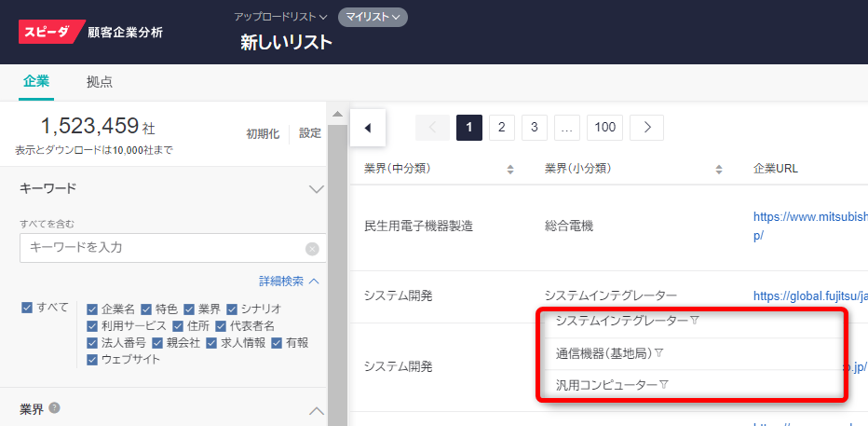The height and width of the screenshot is (426, 868).
Task: Collapse the キーワード section
Action: 316,189
